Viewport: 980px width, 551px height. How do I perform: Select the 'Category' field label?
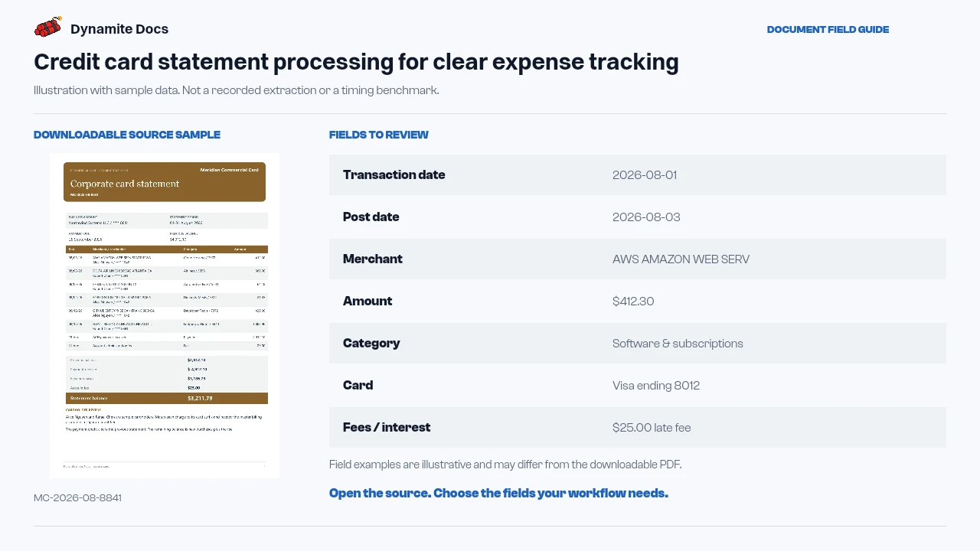pos(371,343)
